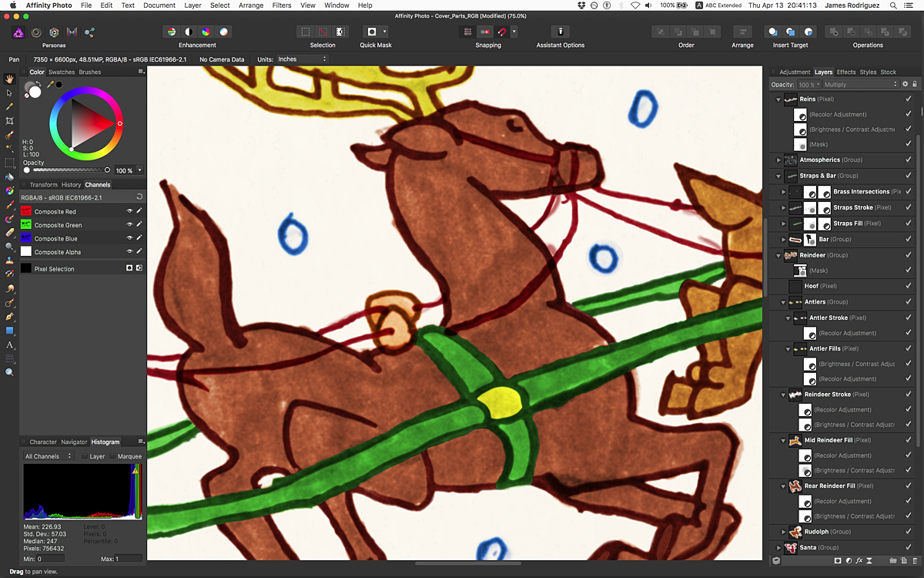This screenshot has width=924, height=578.
Task: Open Assistant Options
Action: 561,32
